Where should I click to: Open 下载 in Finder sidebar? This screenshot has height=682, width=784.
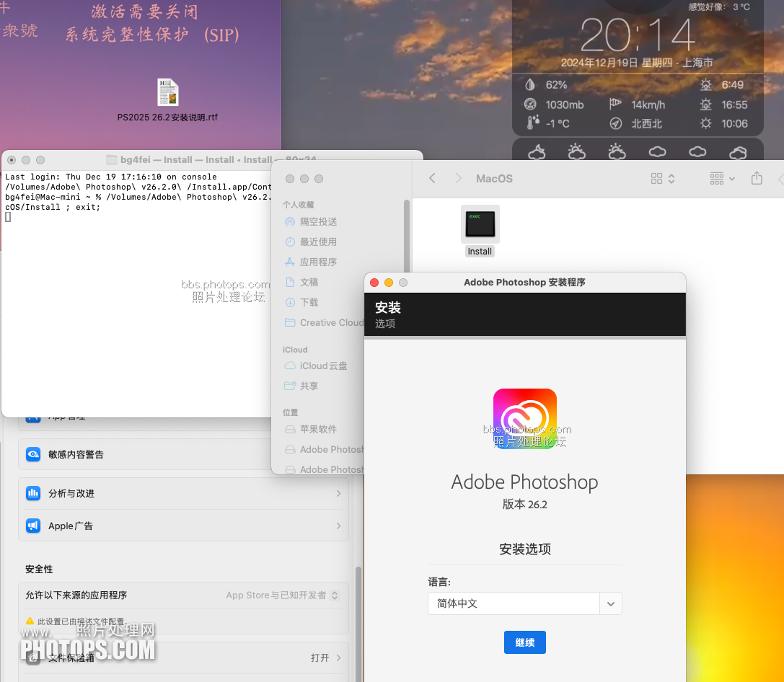(x=301, y=302)
